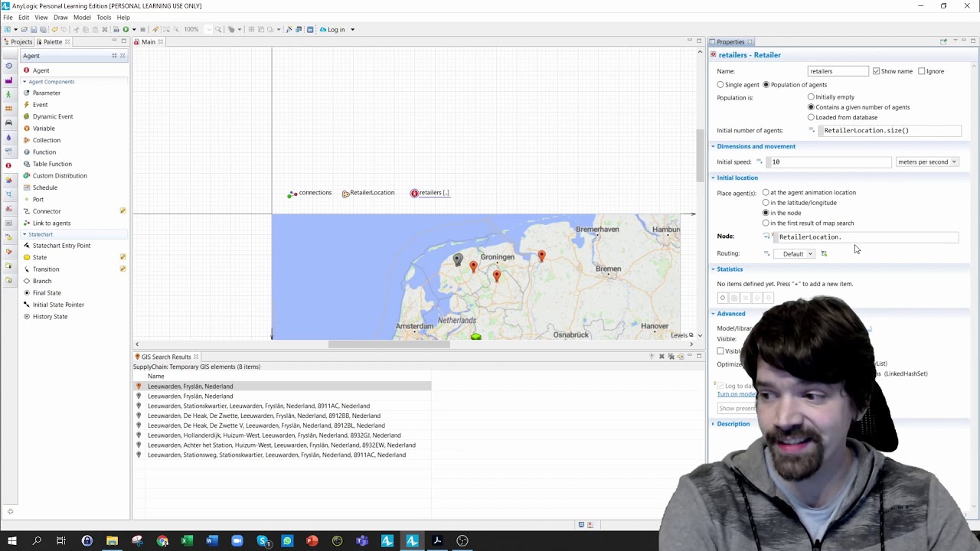
Task: Select the Initial State Pointer element
Action: [58, 305]
